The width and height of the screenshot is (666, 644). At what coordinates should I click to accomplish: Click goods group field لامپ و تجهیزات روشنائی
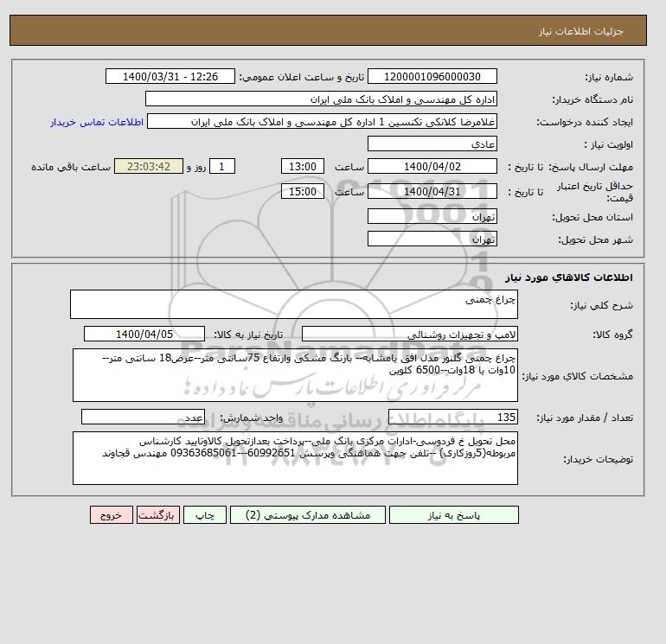(409, 335)
